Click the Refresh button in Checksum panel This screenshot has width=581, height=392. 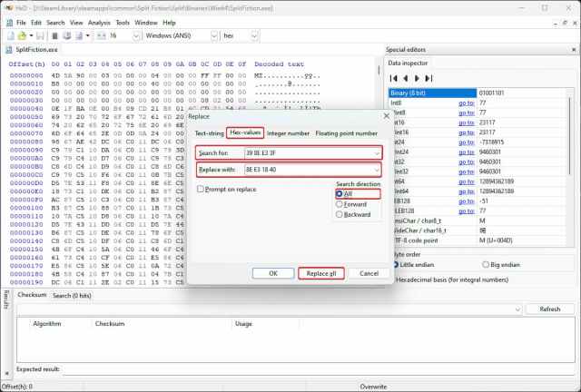(549, 309)
